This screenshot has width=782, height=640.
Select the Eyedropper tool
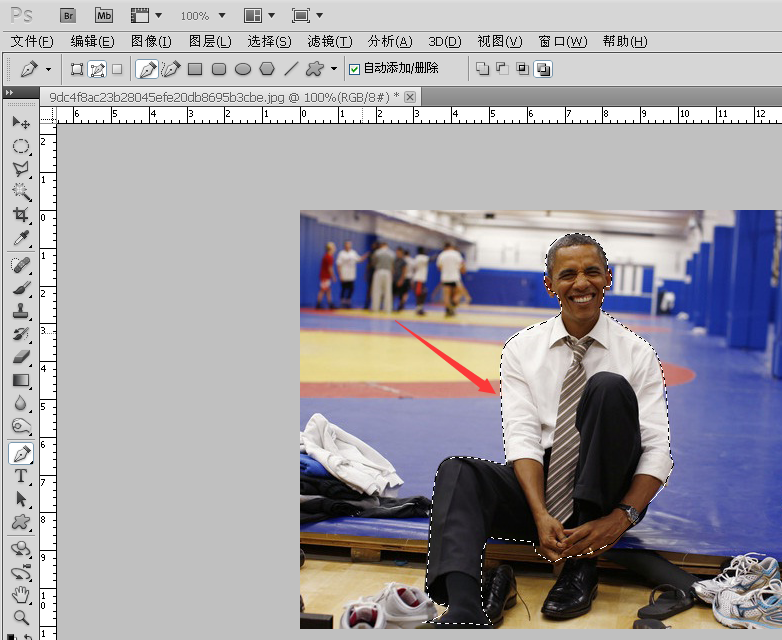point(20,238)
